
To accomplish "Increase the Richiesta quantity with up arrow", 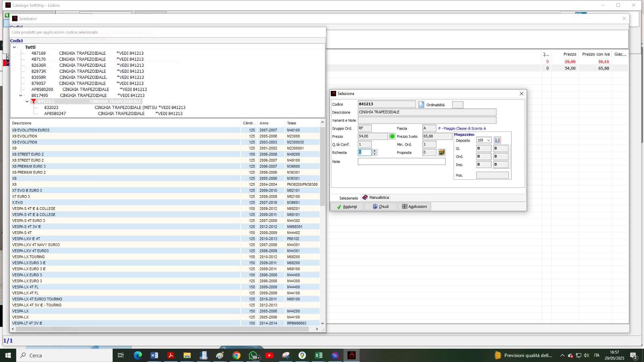I will coord(375,151).
